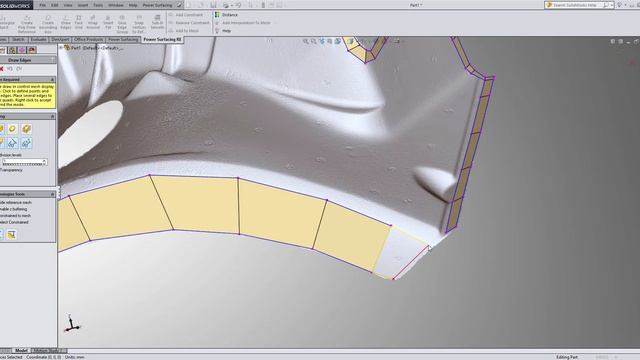Click top-row middle display mode icon

click(12, 129)
